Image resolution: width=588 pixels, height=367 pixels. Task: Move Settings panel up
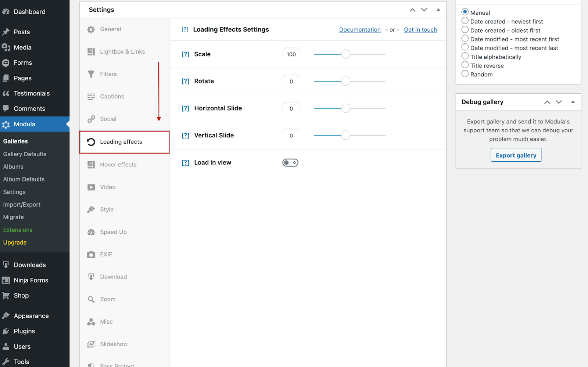[x=412, y=10]
